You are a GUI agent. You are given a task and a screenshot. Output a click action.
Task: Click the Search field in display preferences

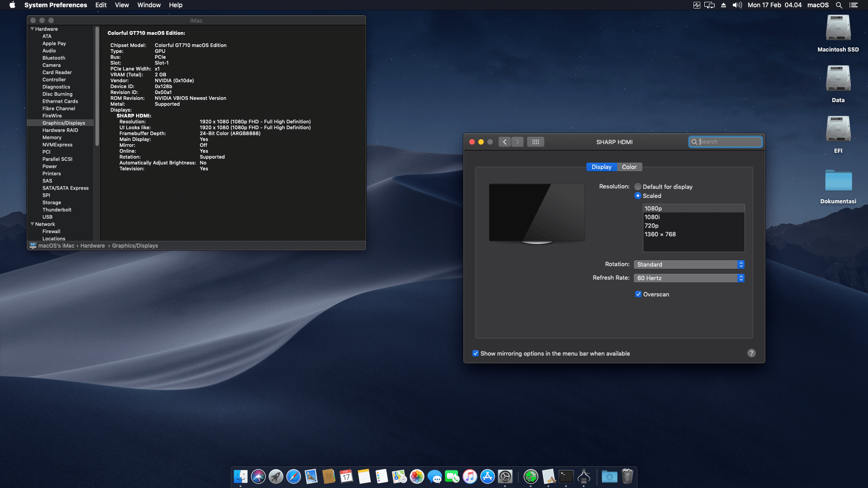(x=729, y=142)
